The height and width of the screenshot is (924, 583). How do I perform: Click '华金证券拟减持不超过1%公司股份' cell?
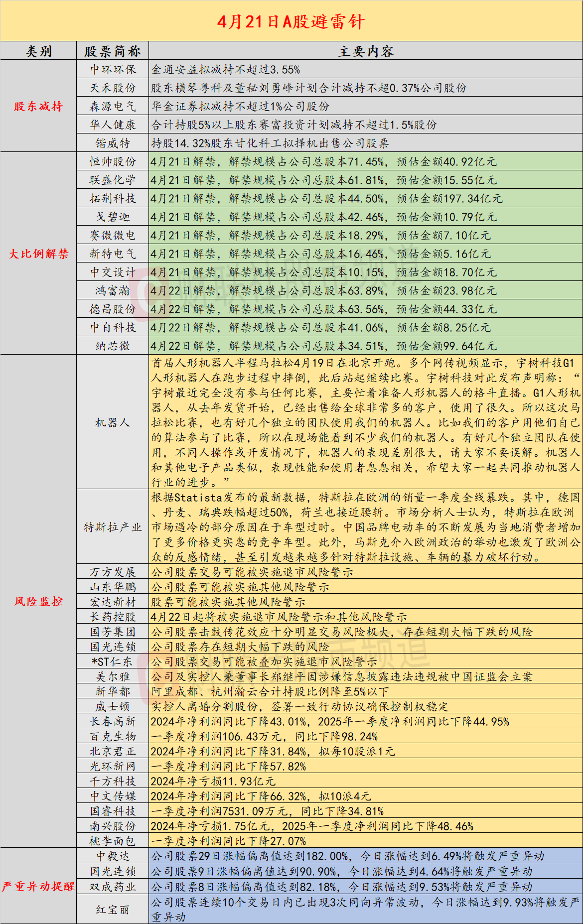366,106
